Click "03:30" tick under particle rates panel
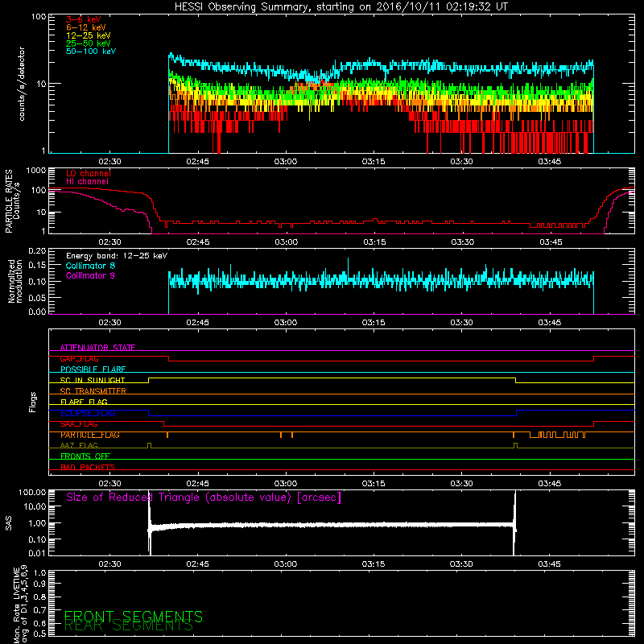This screenshot has width=644, height=644. 462,242
